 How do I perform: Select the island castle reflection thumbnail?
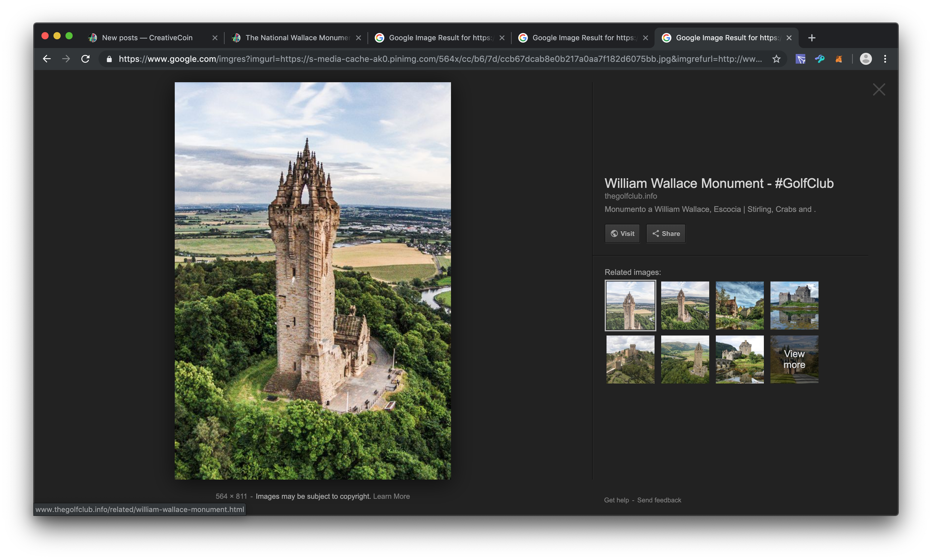794,305
